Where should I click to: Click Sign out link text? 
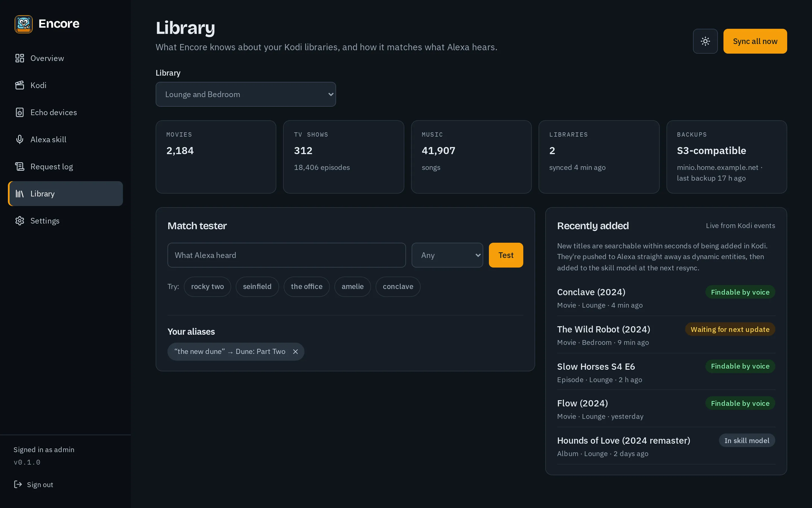pos(40,485)
